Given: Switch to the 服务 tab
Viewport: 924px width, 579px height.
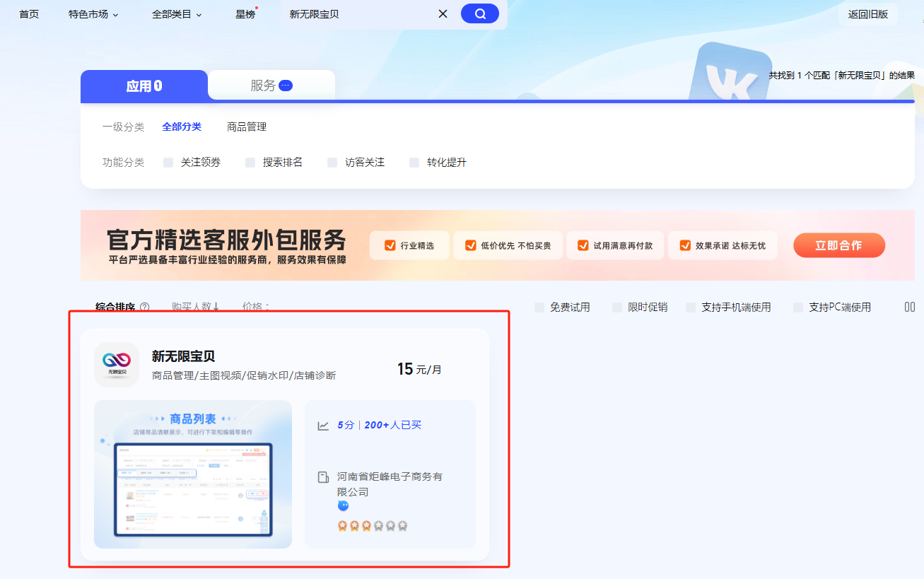Looking at the screenshot, I should [x=271, y=86].
